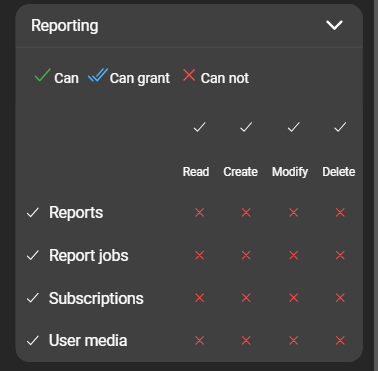The width and height of the screenshot is (378, 371).
Task: Toggle all permissions for Reports row
Action: [33, 212]
